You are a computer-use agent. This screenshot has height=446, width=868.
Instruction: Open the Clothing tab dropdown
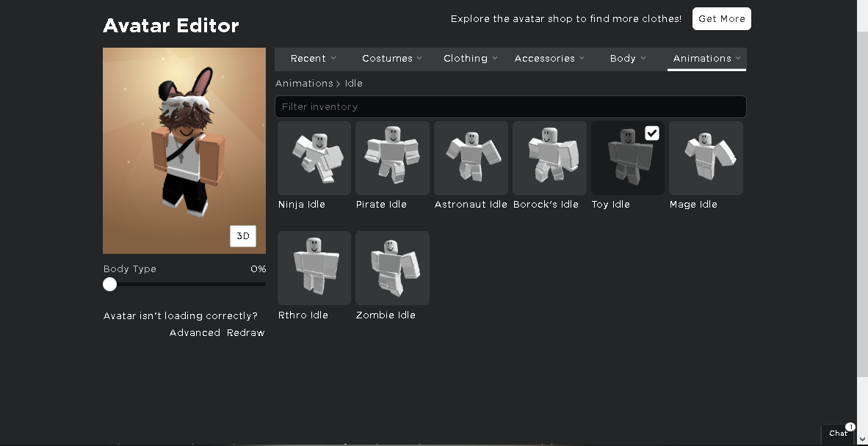pos(471,59)
